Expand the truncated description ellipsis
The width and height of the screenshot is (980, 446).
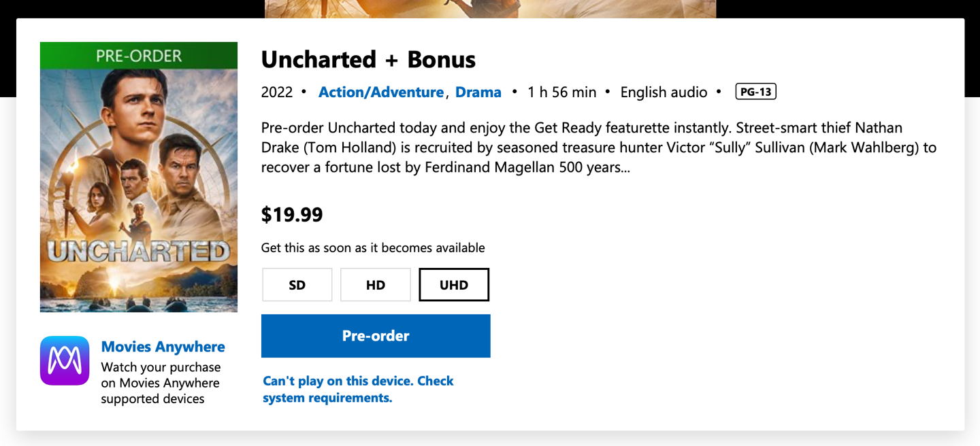tap(621, 167)
